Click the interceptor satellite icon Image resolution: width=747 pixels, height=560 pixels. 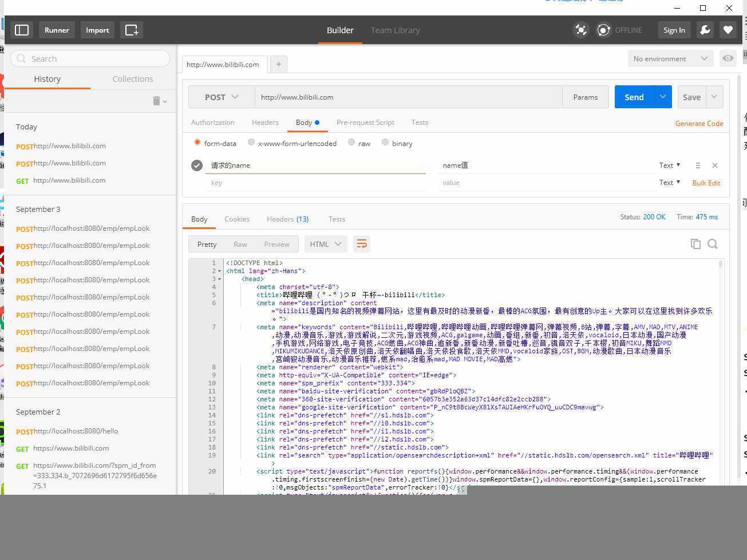(581, 30)
